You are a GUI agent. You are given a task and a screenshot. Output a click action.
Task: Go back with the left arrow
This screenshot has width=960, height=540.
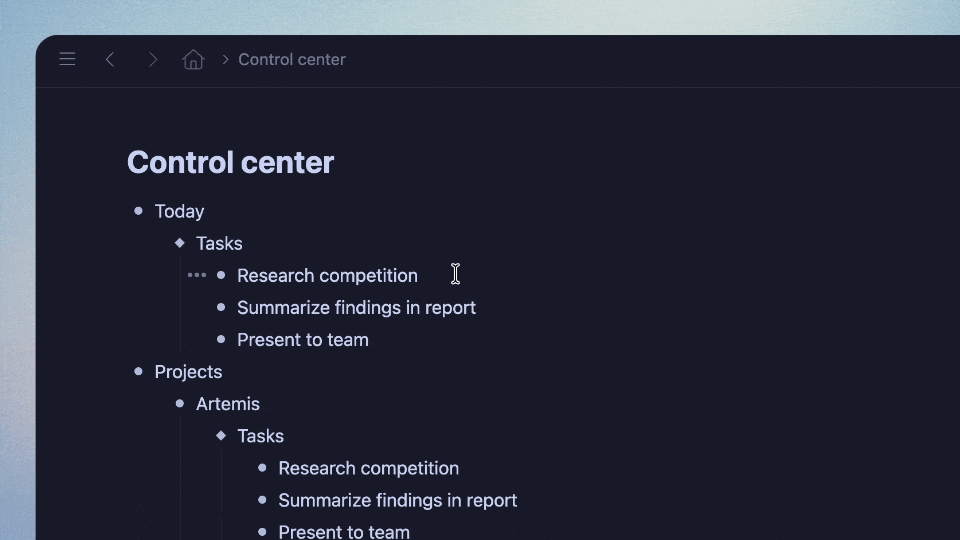point(110,60)
